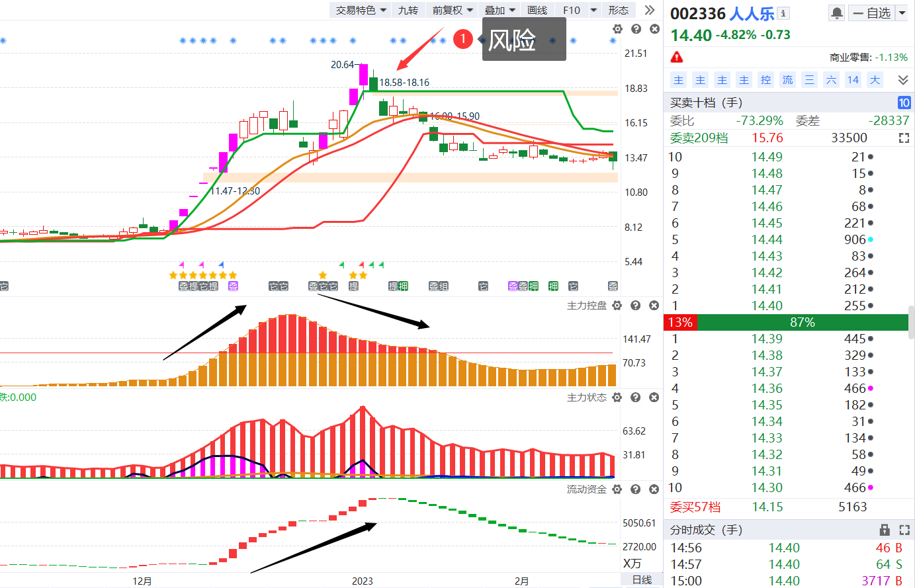Close the main K-line chart panel
The height and width of the screenshot is (588, 915).
click(x=654, y=29)
